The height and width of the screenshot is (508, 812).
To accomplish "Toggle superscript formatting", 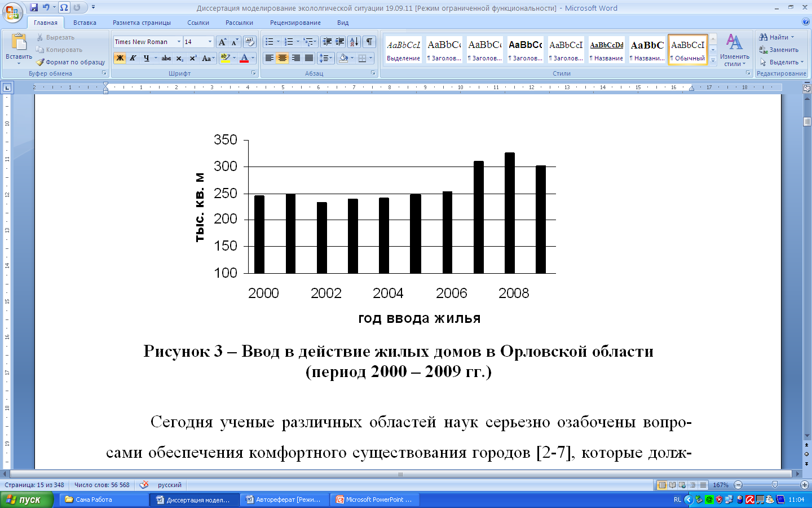I will click(x=192, y=58).
